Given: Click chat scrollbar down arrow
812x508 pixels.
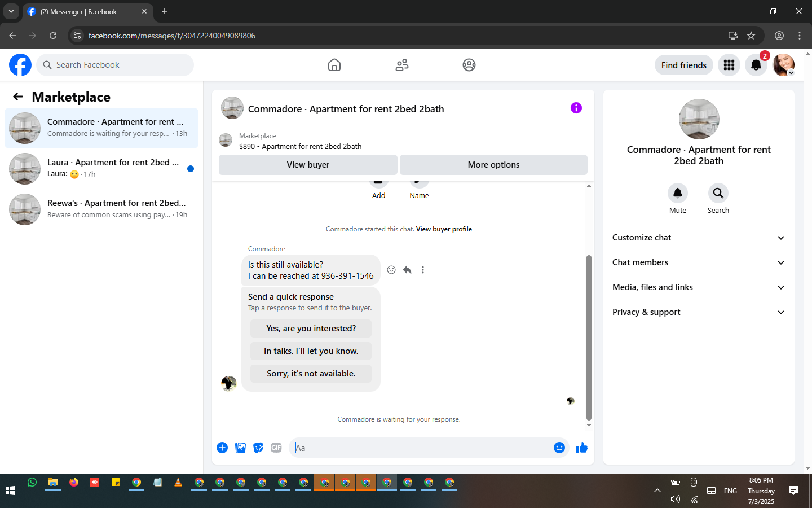Looking at the screenshot, I should pos(589,426).
